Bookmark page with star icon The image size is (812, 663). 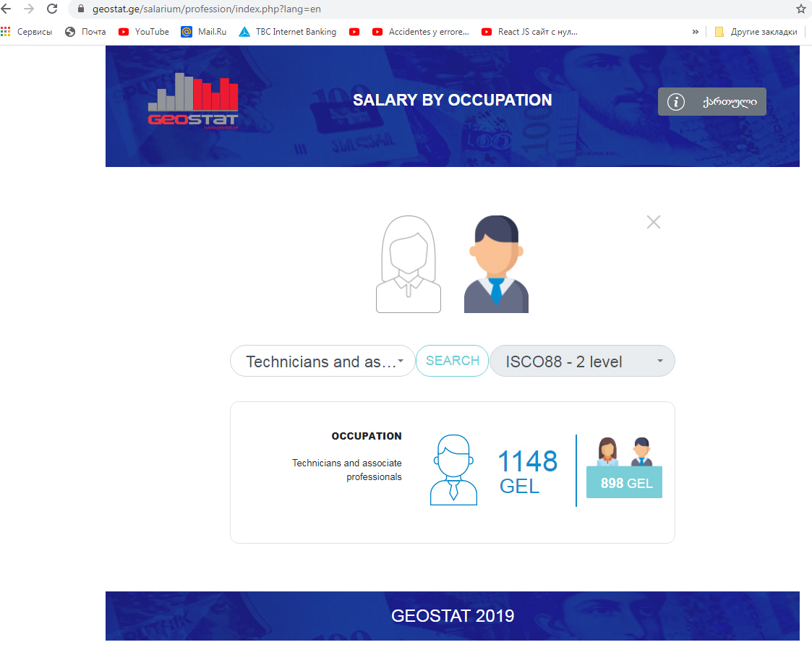pyautogui.click(x=800, y=9)
